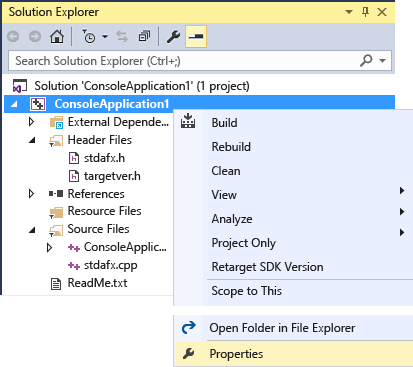Click the Source Files folder icon
This screenshot has height=367, width=413.
click(x=56, y=230)
